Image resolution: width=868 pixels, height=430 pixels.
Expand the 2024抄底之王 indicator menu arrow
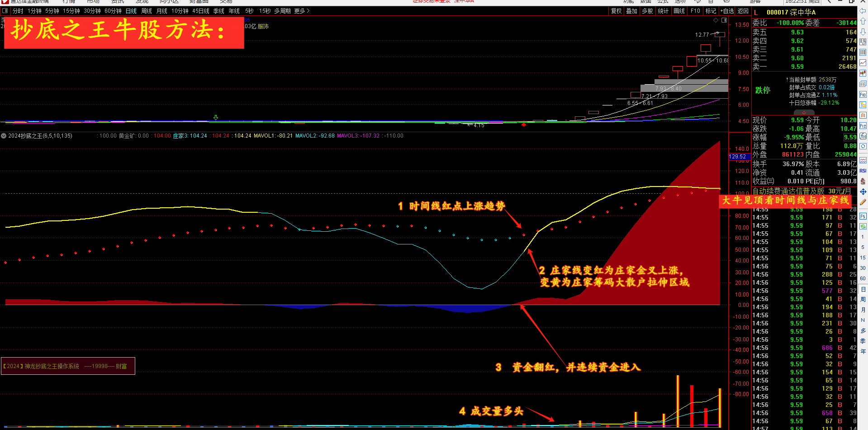click(x=4, y=136)
